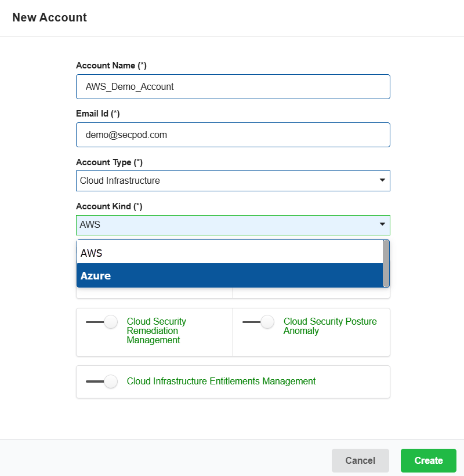The height and width of the screenshot is (476, 464).
Task: Enable Cloud Security Remediation Management toggle
Action: pyautogui.click(x=101, y=322)
